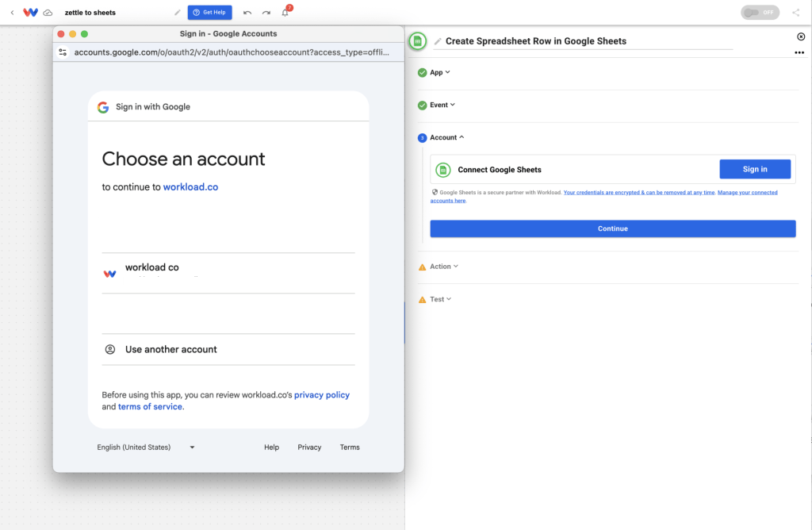
Task: Expand the App section
Action: point(439,72)
